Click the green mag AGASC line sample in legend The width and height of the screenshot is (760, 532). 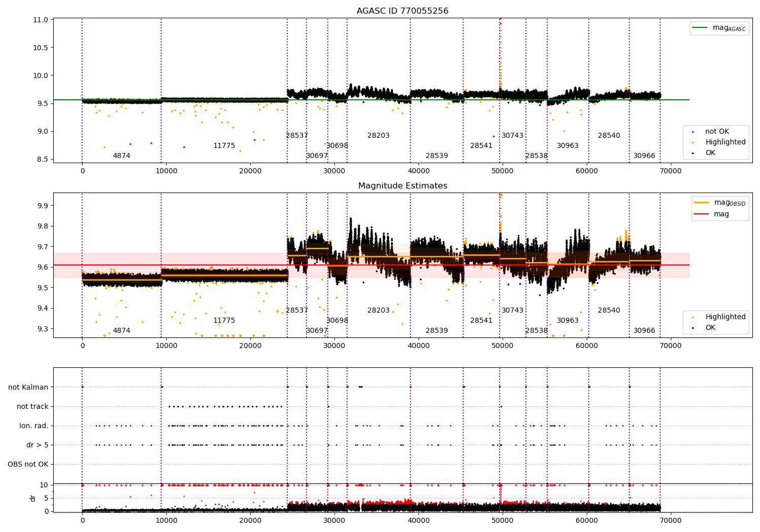tap(700, 28)
